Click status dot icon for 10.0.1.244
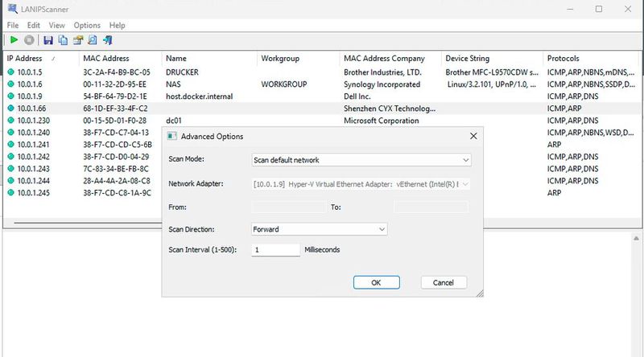Image resolution: width=644 pixels, height=357 pixels. point(10,180)
